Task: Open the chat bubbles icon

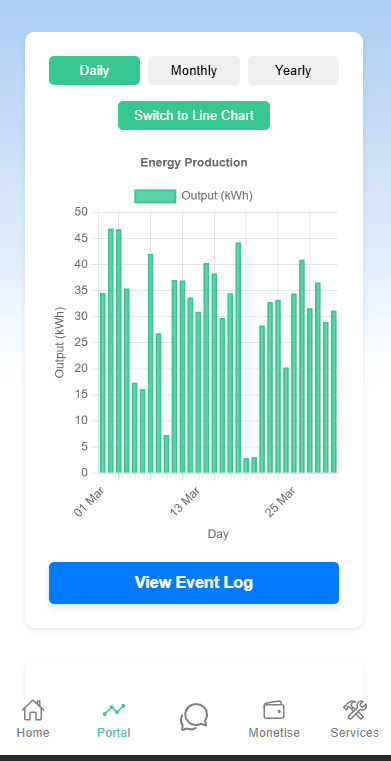Action: (194, 717)
